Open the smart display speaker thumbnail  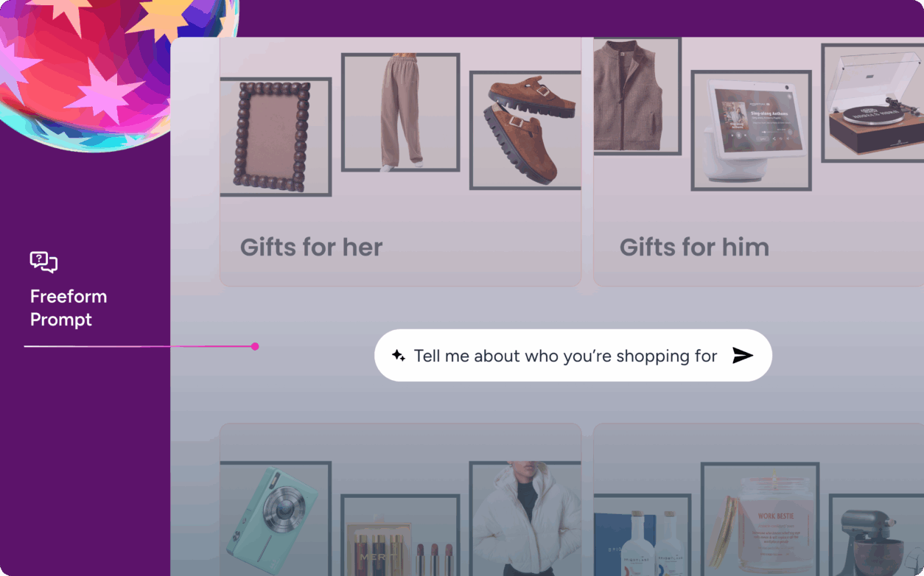pos(752,130)
